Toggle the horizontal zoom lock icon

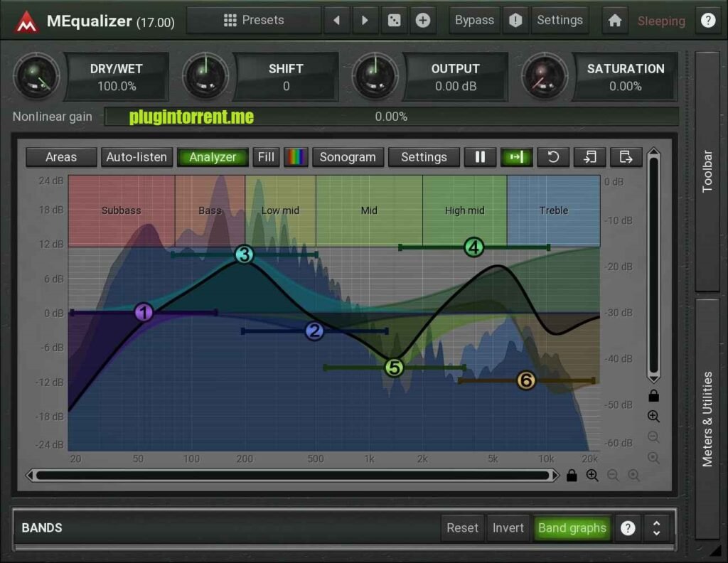(572, 476)
